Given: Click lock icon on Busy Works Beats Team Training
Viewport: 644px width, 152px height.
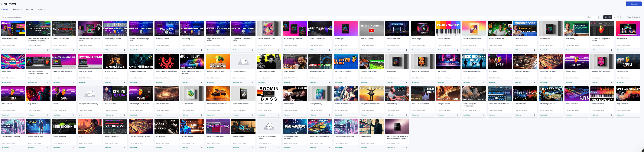Looking at the screenshot, I should 266,148.
